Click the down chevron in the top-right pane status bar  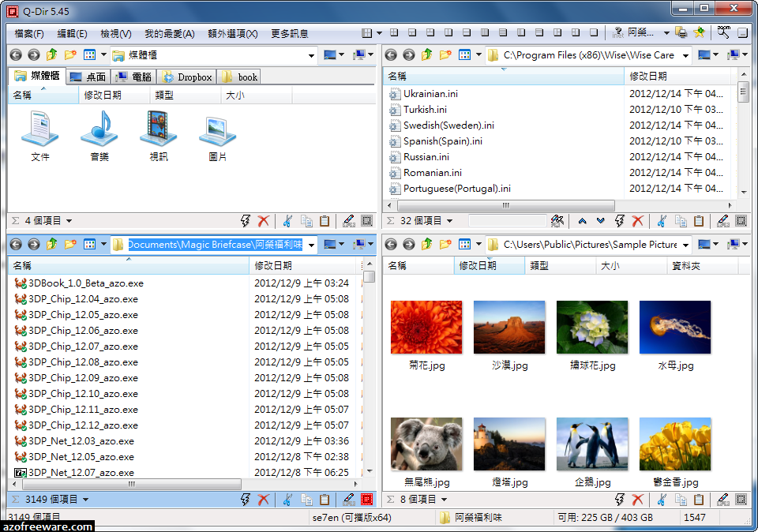pos(600,221)
